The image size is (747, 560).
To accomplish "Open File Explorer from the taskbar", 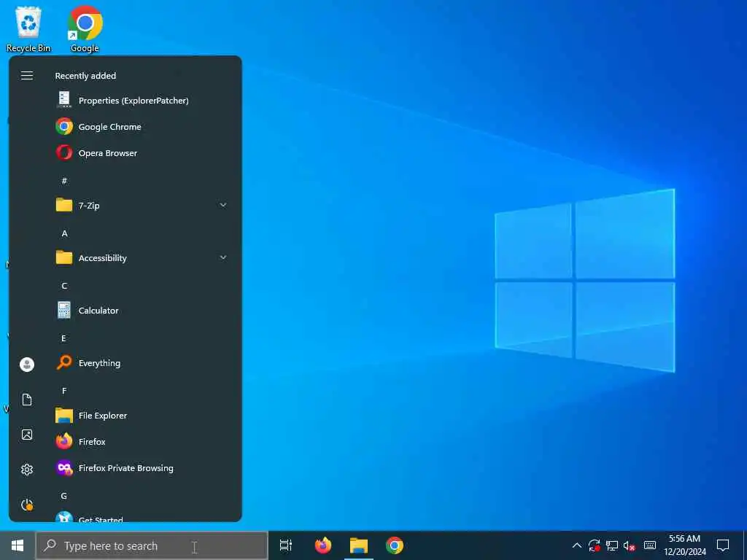I will 359,545.
